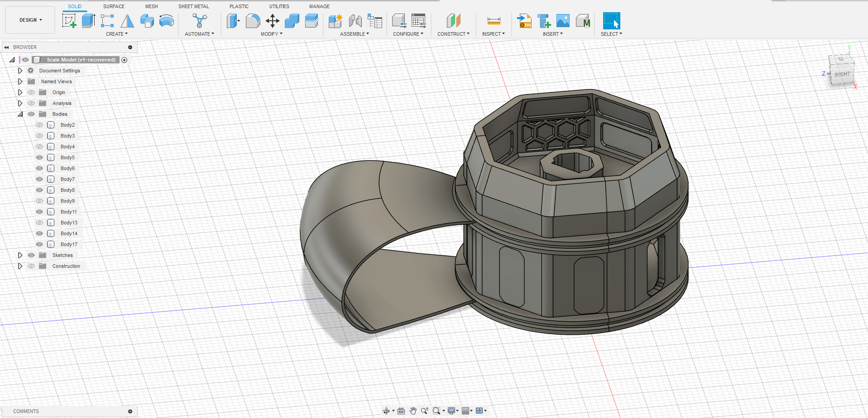Screen dimensions: 868x418
Task: Open the CREATE dropdown menu
Action: coord(117,34)
